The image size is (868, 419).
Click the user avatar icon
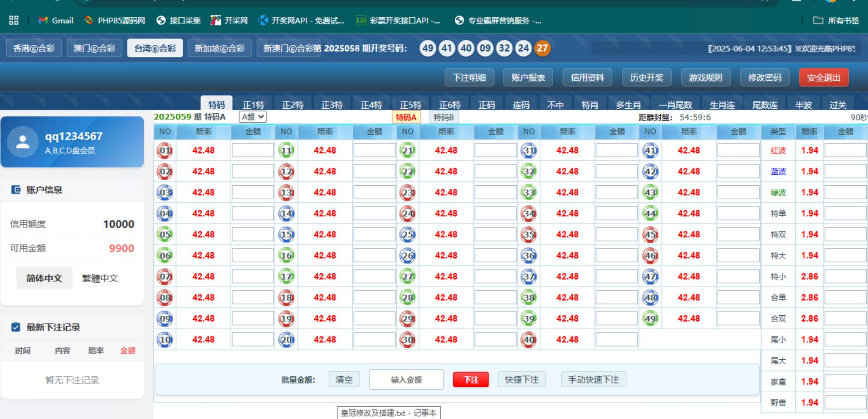click(x=23, y=142)
